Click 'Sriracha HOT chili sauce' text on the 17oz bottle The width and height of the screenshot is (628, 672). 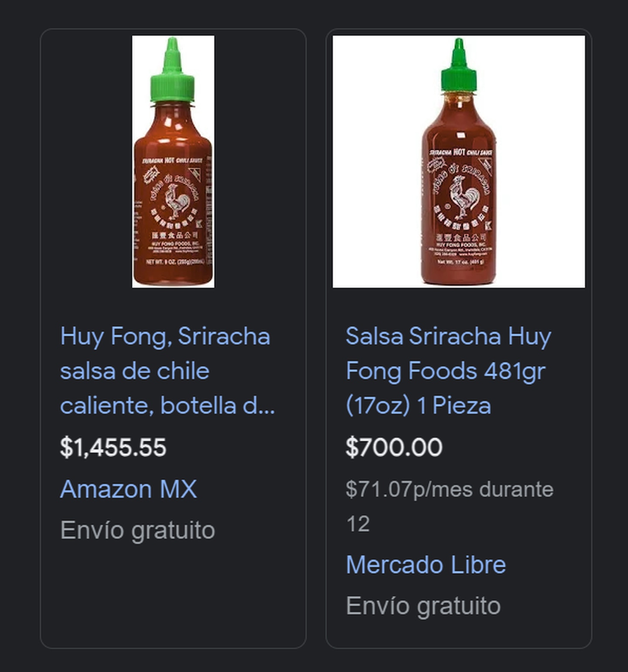(x=461, y=152)
